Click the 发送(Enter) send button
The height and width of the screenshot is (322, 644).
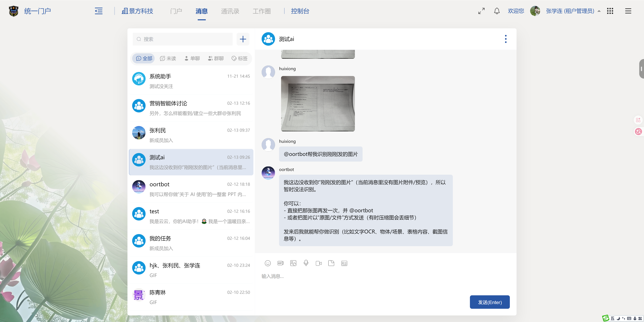(490, 302)
